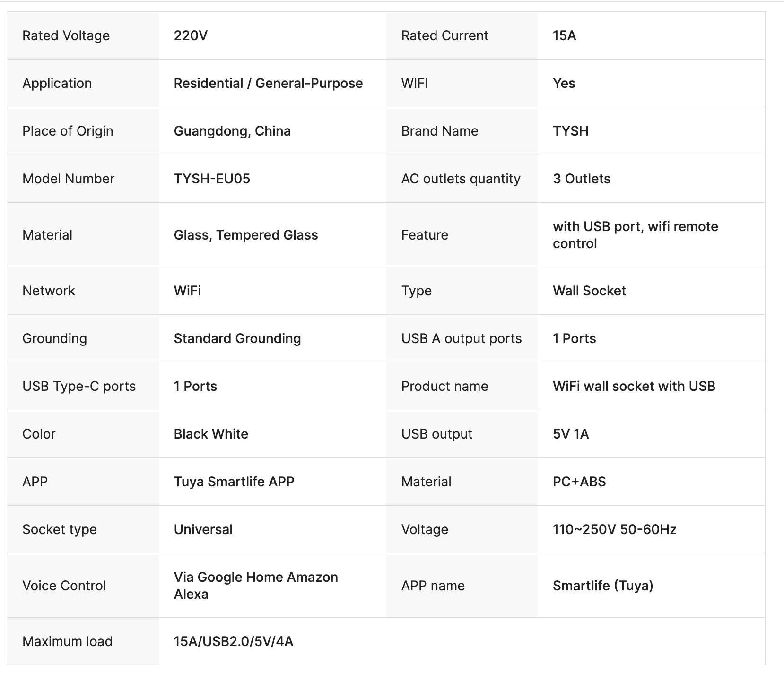Click the "Black White" color value
This screenshot has width=784, height=673.
pyautogui.click(x=211, y=434)
